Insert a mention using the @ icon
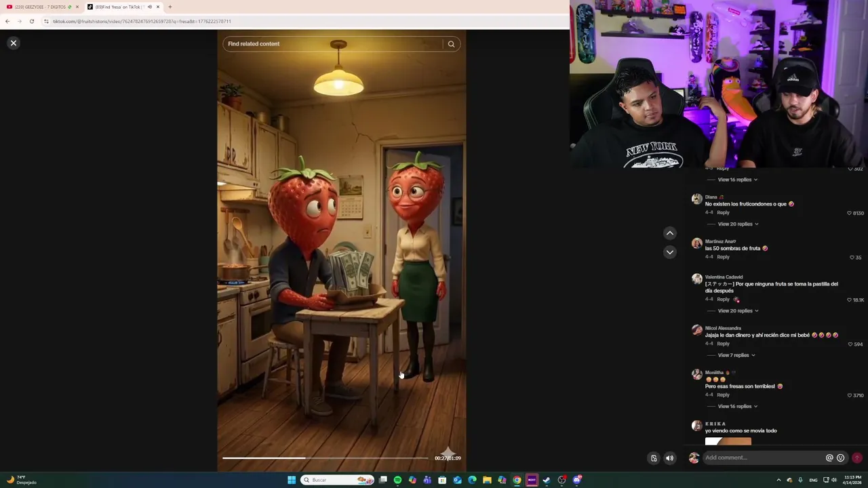Screen dimensions: 868x488 pyautogui.click(x=829, y=457)
